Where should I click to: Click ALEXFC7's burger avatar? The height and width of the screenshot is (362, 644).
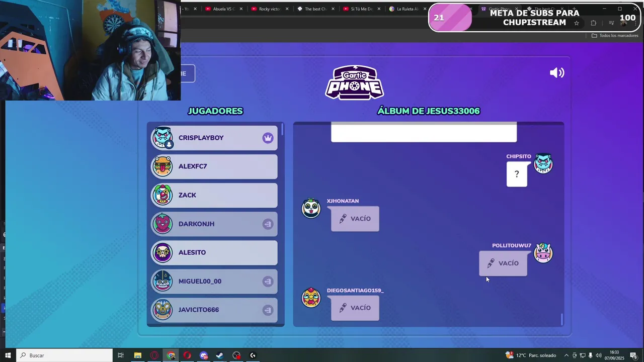pyautogui.click(x=163, y=166)
